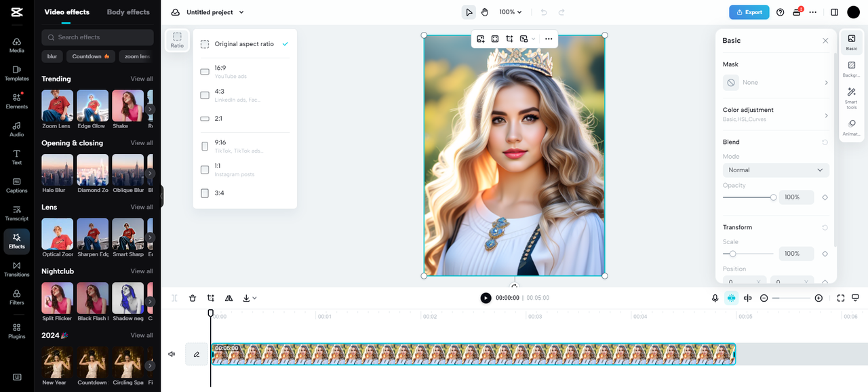Choose the 1:1 Instagram ratio

(x=245, y=170)
